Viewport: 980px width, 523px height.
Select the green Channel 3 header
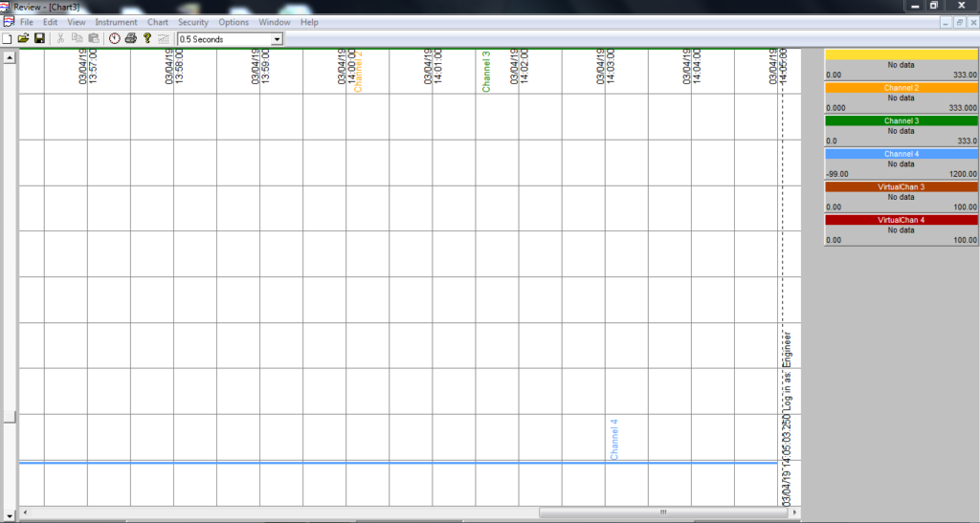901,121
